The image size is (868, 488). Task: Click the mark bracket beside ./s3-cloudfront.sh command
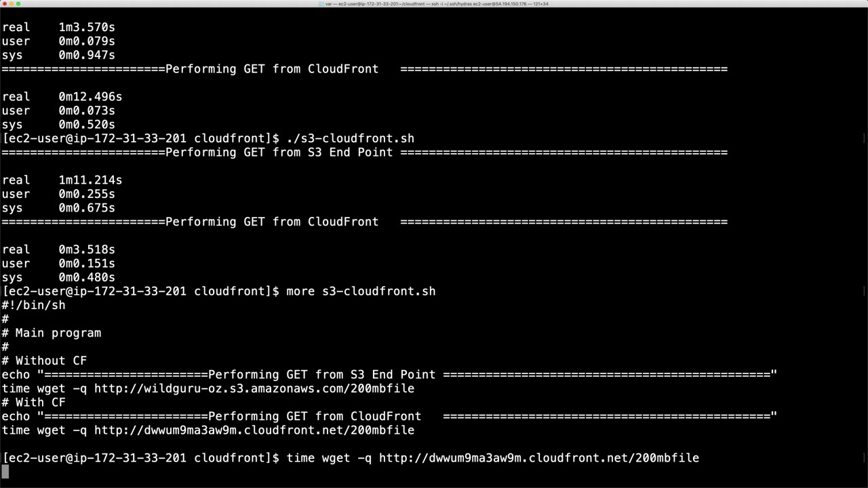pyautogui.click(x=865, y=139)
